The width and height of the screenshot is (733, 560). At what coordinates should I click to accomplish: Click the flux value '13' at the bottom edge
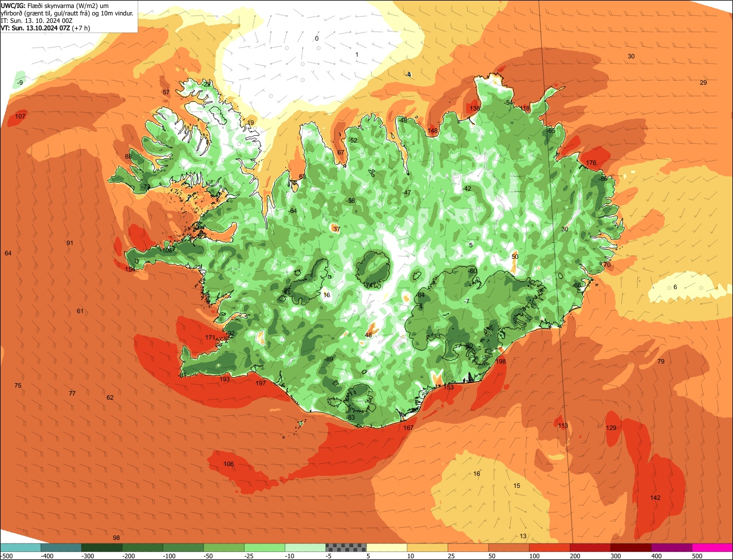coord(523,537)
